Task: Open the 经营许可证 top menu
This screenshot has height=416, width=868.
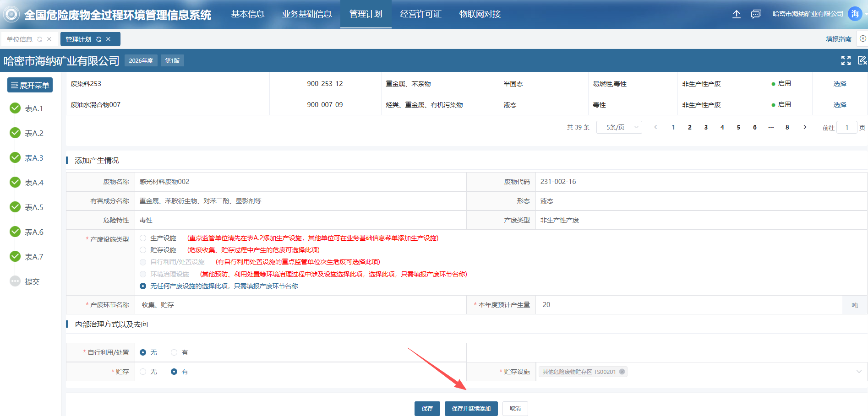Action: coord(420,14)
